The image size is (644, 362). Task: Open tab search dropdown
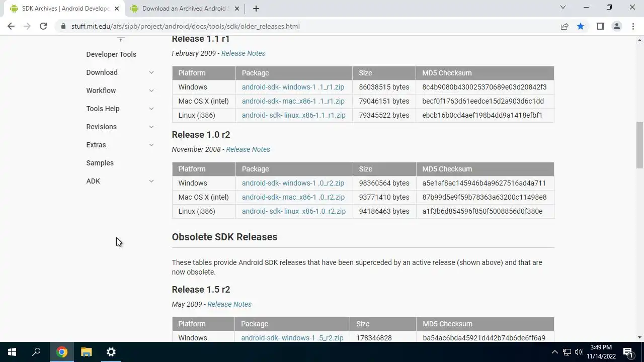pos(563,8)
